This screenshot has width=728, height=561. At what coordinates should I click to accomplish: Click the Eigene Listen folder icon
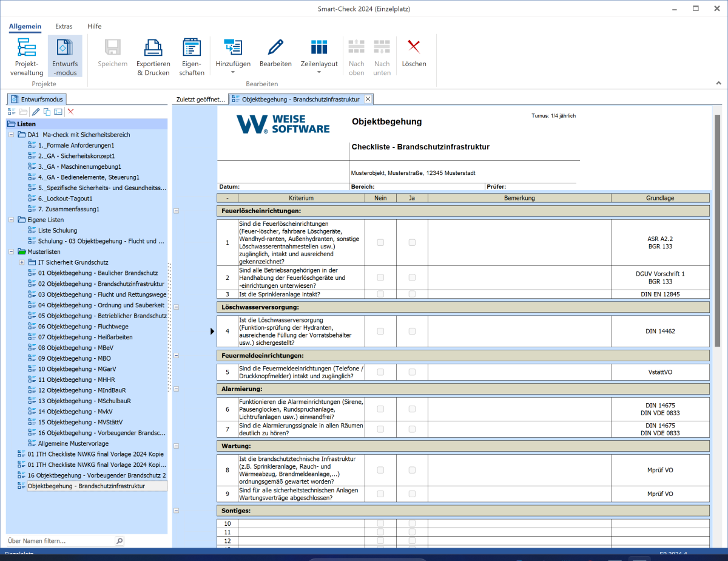pyautogui.click(x=22, y=220)
